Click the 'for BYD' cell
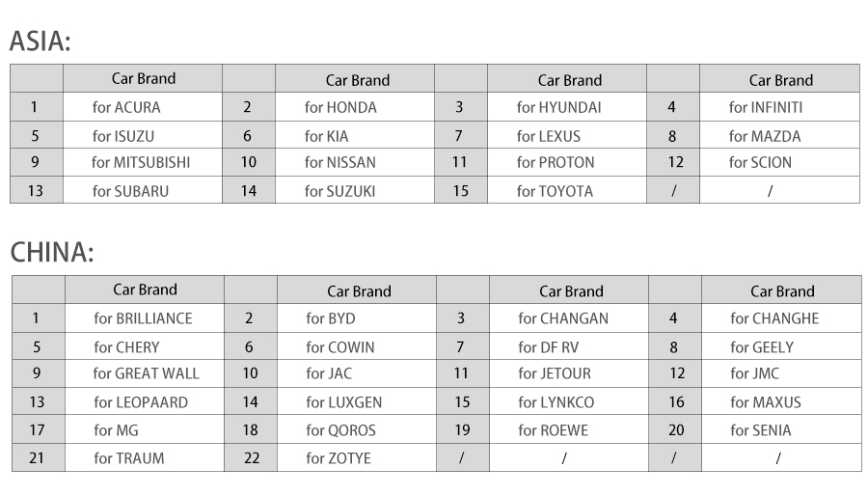 coord(357,318)
